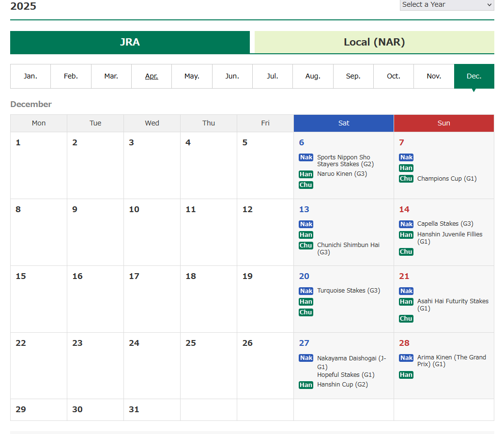Select the Dec. month tab

click(474, 76)
